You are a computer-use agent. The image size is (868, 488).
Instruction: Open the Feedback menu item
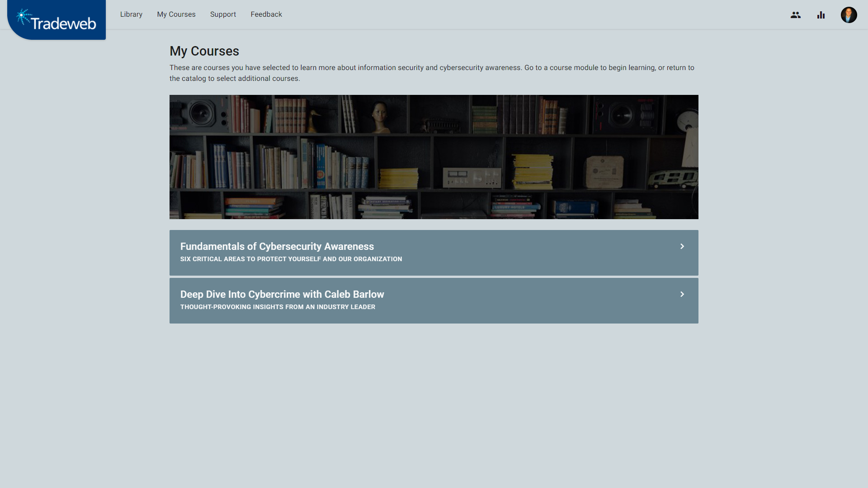pos(266,14)
